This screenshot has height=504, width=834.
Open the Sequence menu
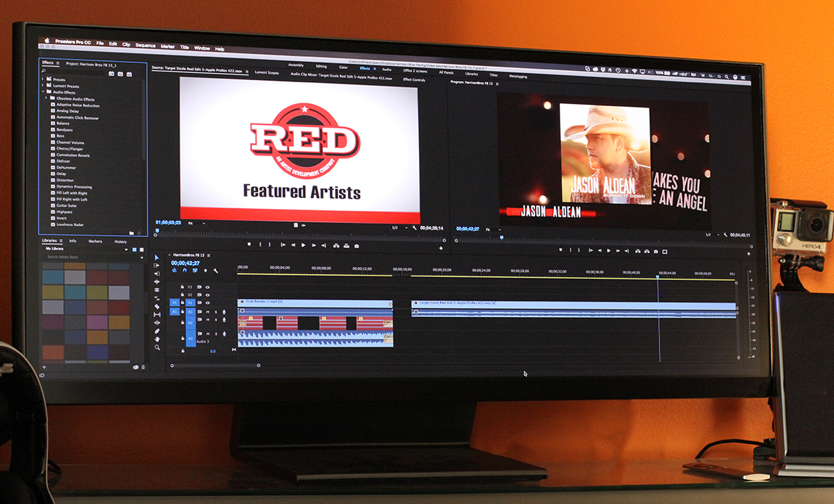point(145,46)
